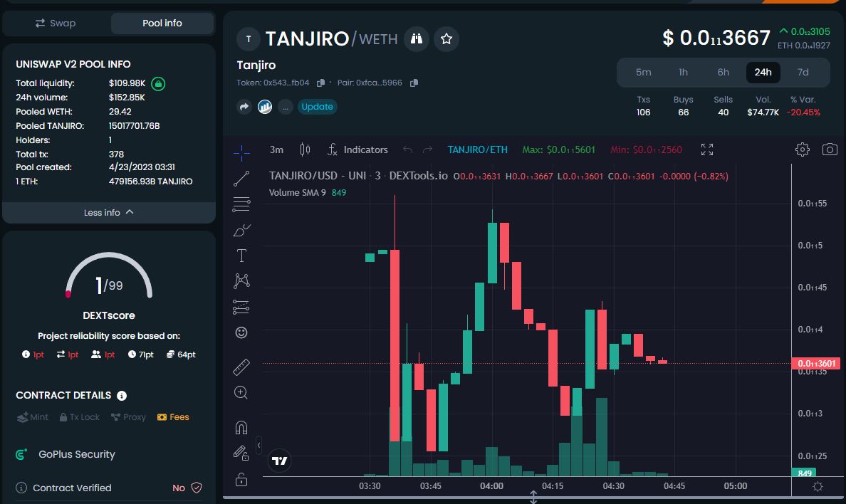Open the more options ellipsis button

(x=286, y=107)
